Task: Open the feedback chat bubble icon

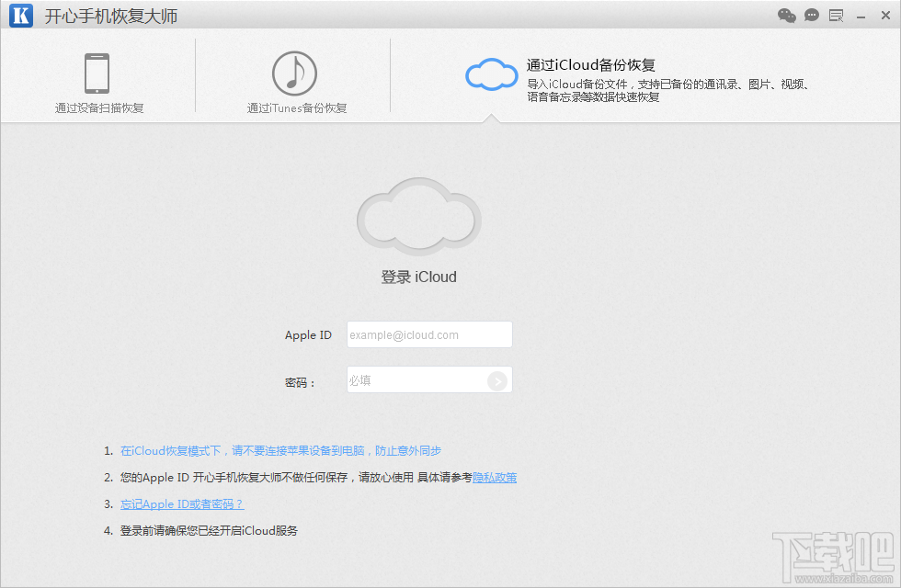Action: 812,15
